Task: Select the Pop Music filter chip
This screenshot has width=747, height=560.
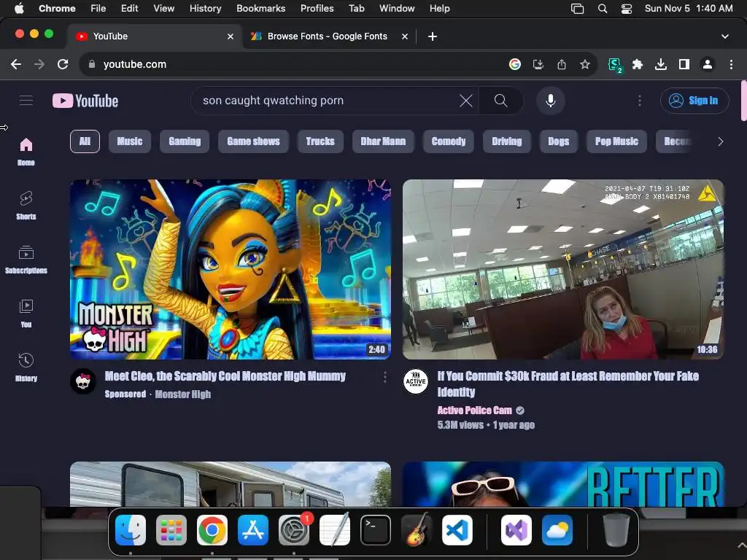Action: coord(616,141)
